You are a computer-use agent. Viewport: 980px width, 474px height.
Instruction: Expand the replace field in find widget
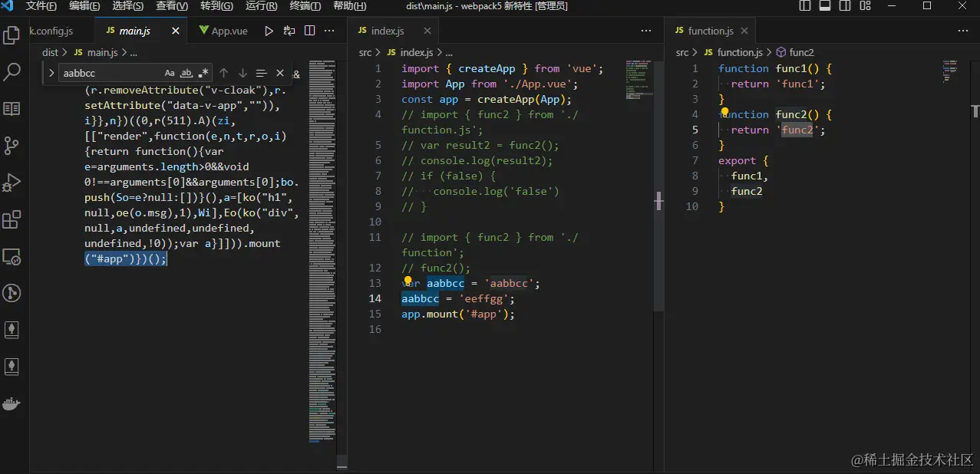pyautogui.click(x=51, y=73)
